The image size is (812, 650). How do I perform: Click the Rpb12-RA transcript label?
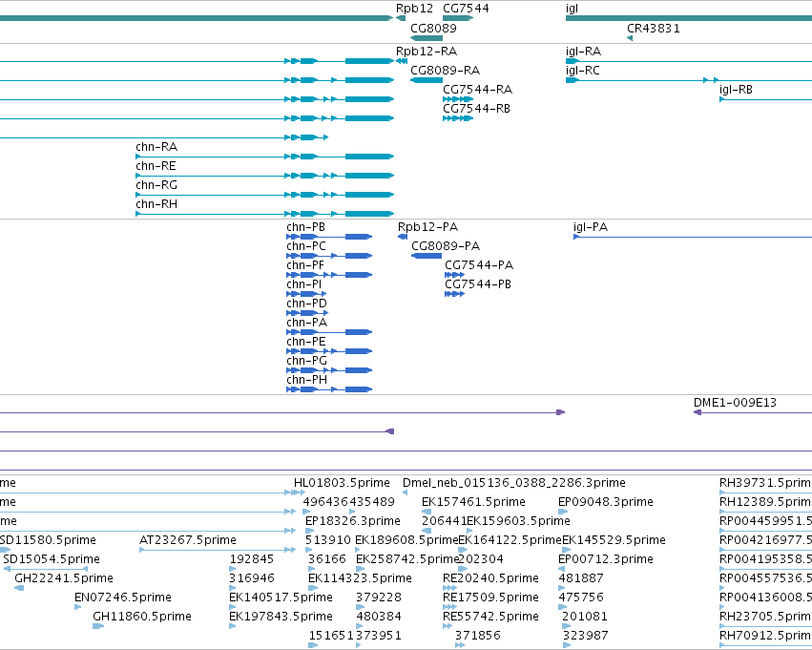(x=427, y=52)
